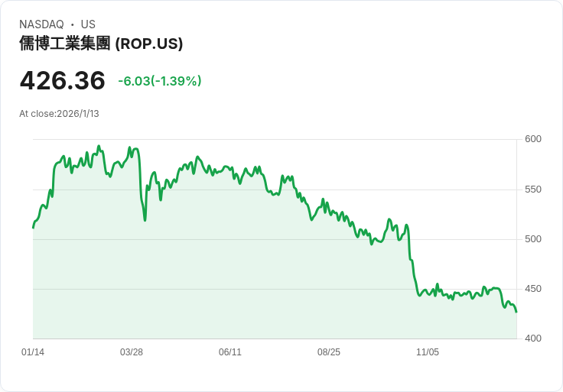
Task: Click the US market label
Action: point(88,24)
